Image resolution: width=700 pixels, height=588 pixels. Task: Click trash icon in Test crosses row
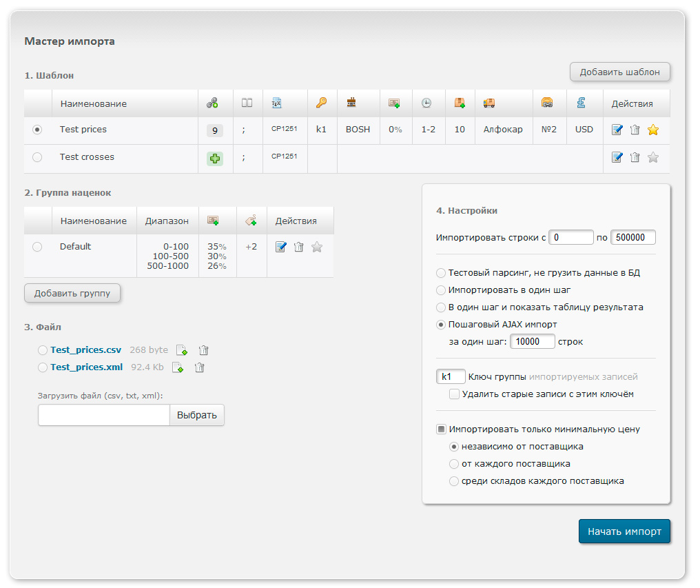click(635, 157)
